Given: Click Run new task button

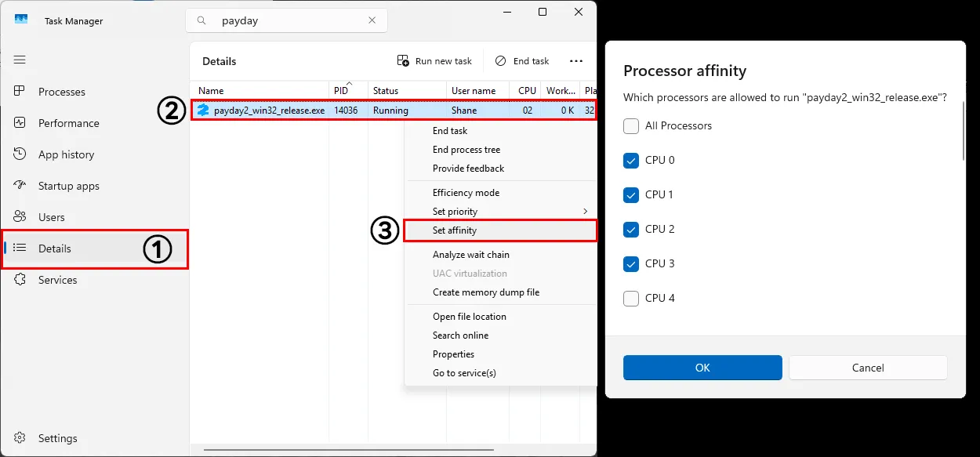Looking at the screenshot, I should pos(434,61).
